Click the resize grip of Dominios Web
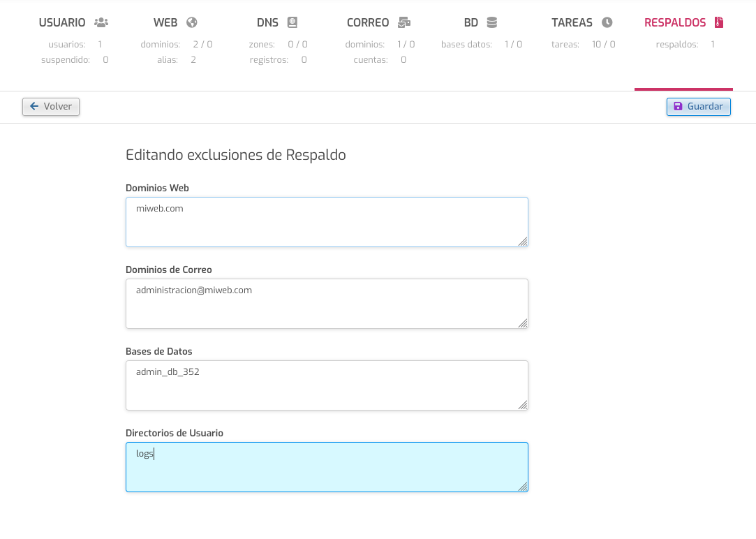756x539 pixels. point(523,242)
